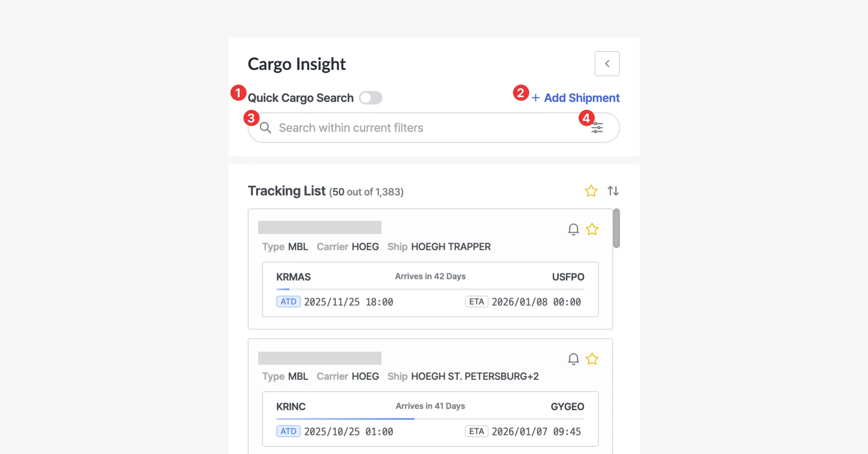868x454 pixels.
Task: Click the ETA badge dated 2026/01/08
Action: click(476, 302)
